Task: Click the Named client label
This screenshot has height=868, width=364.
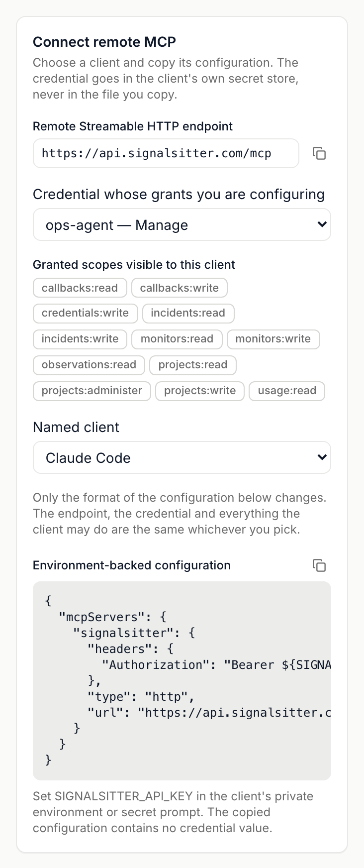Action: 76,428
